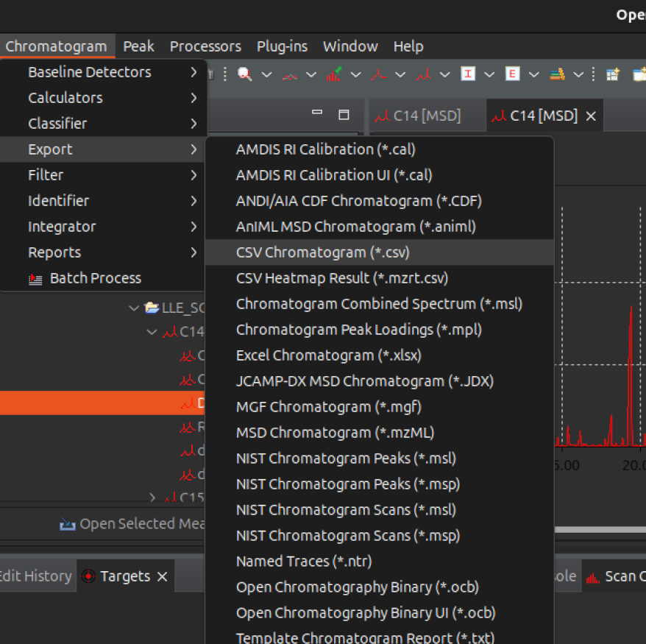
Task: Minimize the left explorer panel
Action: (318, 113)
